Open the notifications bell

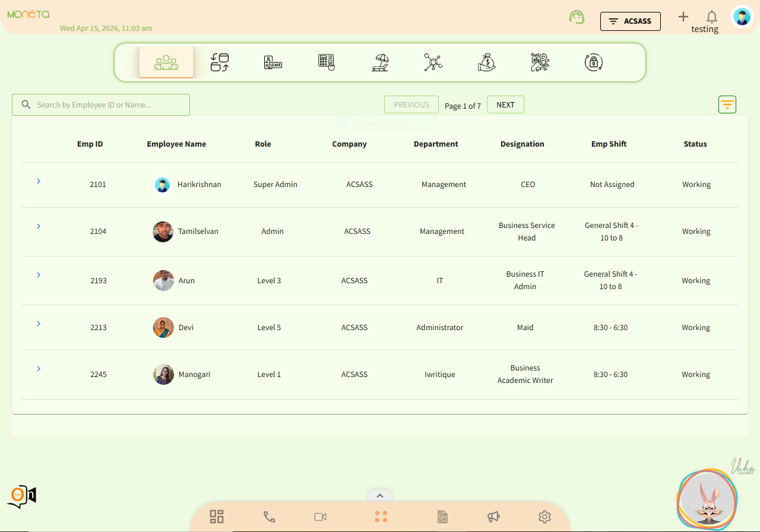tap(711, 17)
